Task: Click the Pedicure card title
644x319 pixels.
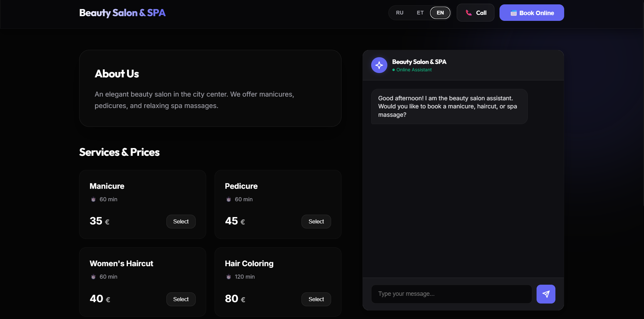Action: click(241, 186)
